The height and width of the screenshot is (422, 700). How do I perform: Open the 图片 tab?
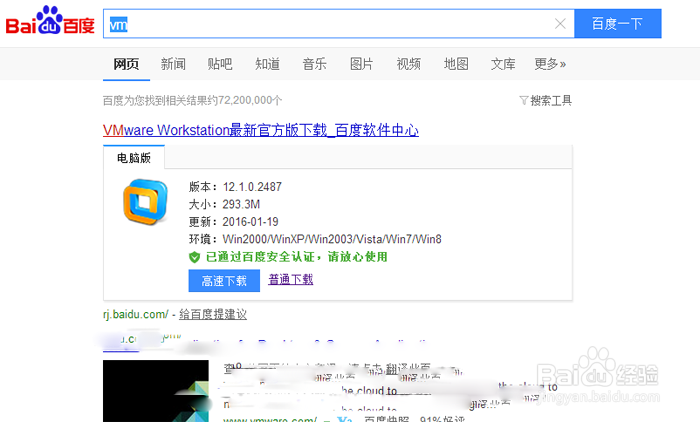(362, 64)
